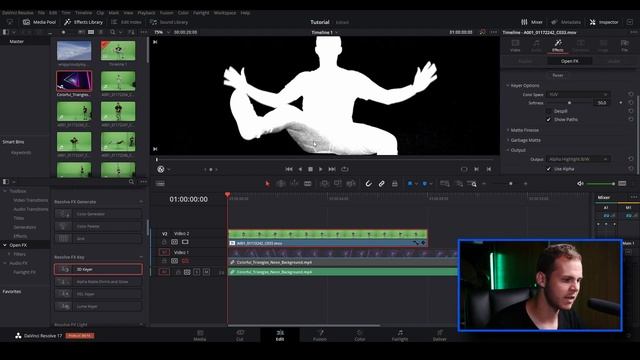Select the arrow Selection Mode tool
This screenshot has width=640, height=360.
click(x=267, y=184)
